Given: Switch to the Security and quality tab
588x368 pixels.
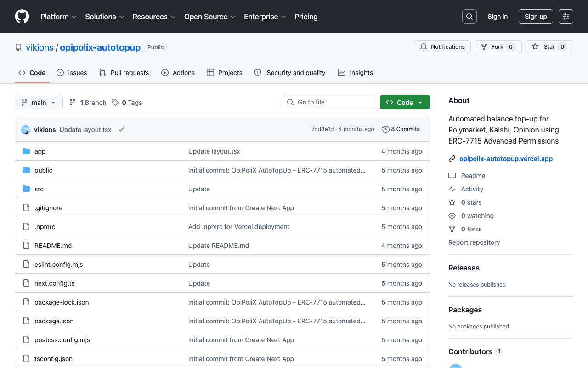Looking at the screenshot, I should click(x=290, y=73).
